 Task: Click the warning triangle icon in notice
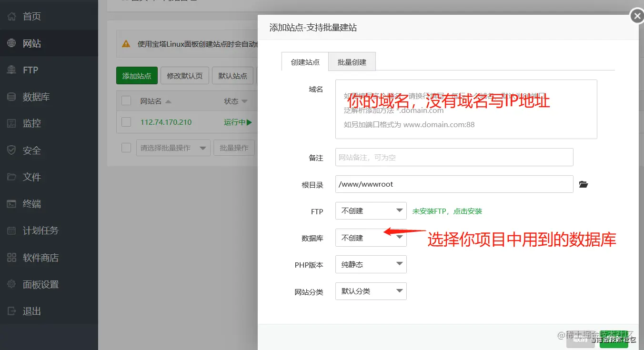tap(126, 44)
